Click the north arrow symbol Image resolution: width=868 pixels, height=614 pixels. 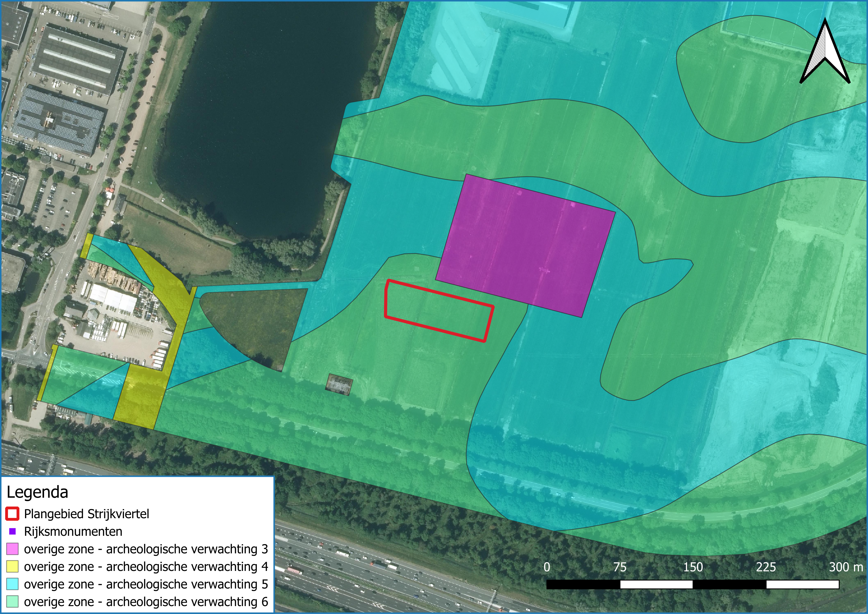(x=825, y=51)
